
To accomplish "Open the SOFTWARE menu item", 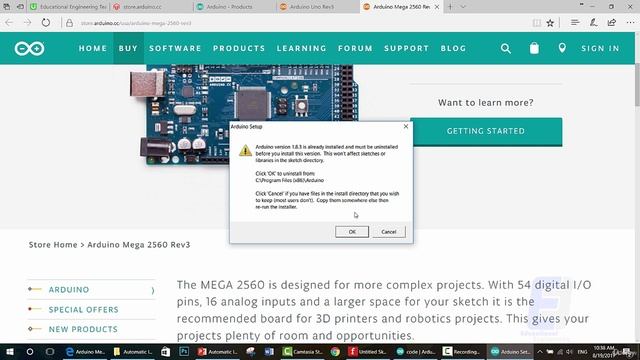I will point(175,48).
